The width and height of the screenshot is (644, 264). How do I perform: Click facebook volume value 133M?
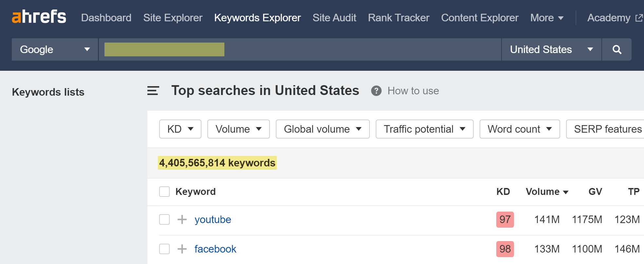(x=547, y=249)
